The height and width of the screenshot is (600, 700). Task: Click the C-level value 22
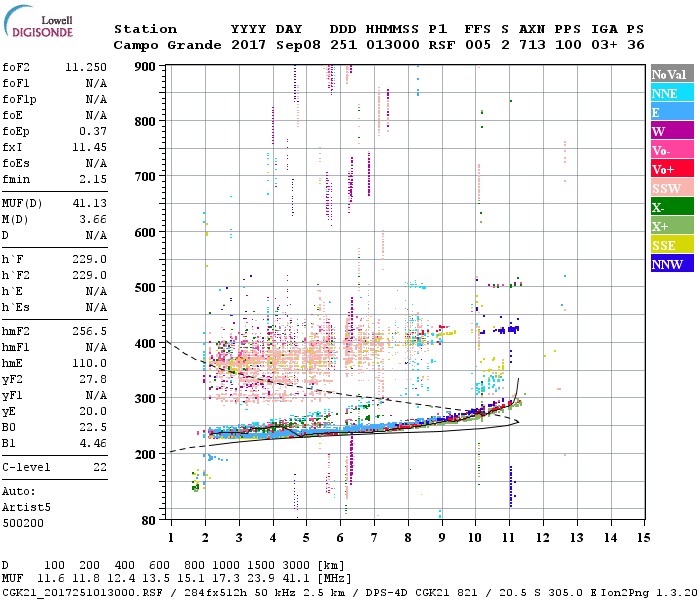click(100, 467)
